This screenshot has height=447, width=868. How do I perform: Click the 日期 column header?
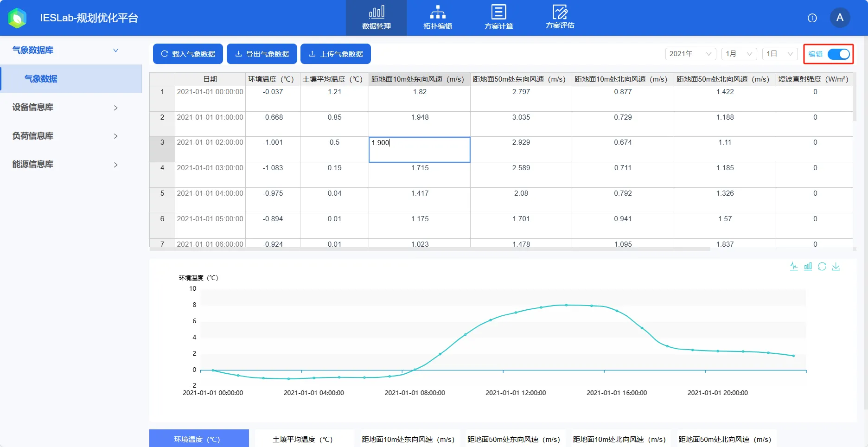point(210,79)
